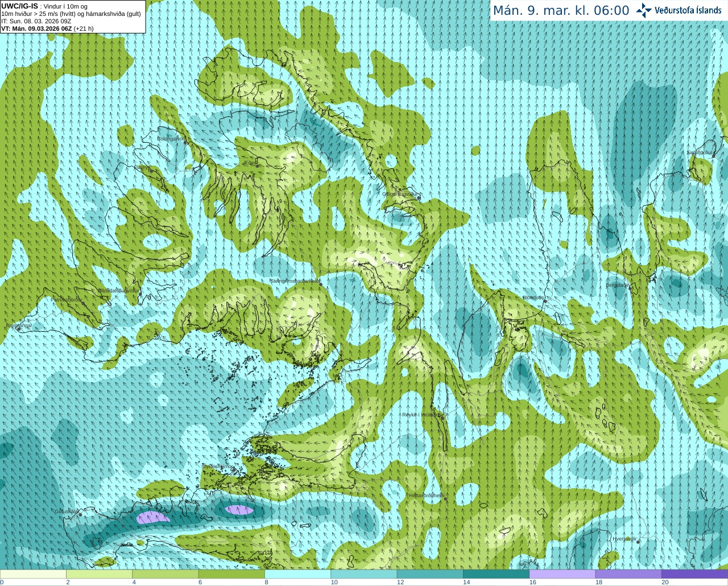
Task: Click the pale yellow 0–2 m/s legend swatch
Action: (33, 574)
